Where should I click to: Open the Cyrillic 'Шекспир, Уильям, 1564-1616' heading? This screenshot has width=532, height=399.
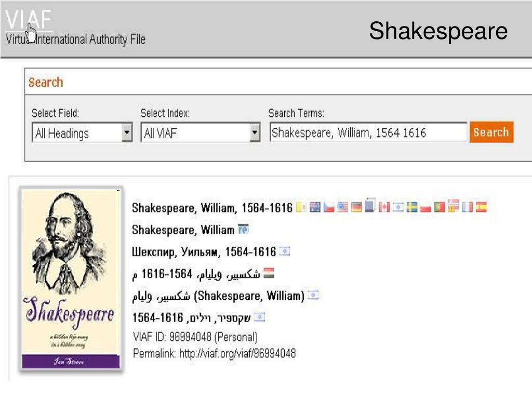click(204, 252)
